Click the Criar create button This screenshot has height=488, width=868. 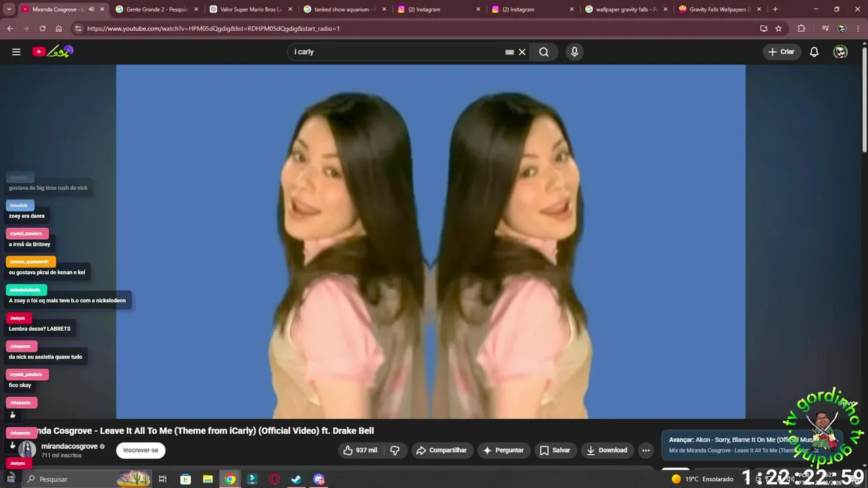(x=781, y=52)
